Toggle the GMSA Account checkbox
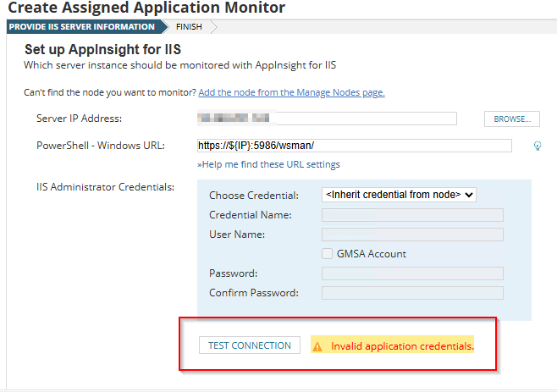 click(x=328, y=254)
